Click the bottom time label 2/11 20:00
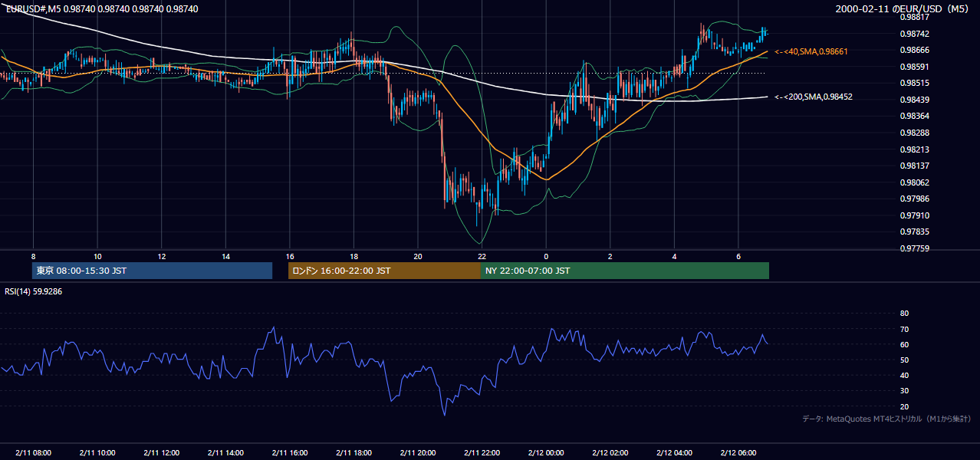 click(x=418, y=452)
